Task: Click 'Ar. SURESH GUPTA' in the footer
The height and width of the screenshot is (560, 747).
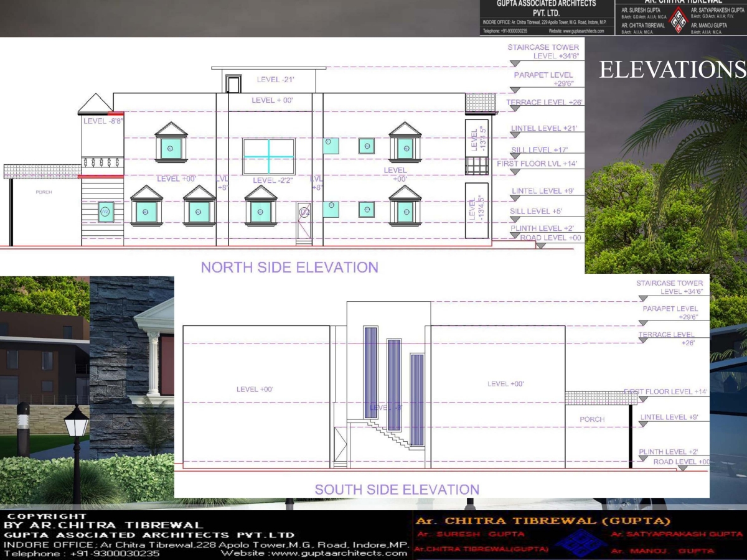Action: pos(471,534)
